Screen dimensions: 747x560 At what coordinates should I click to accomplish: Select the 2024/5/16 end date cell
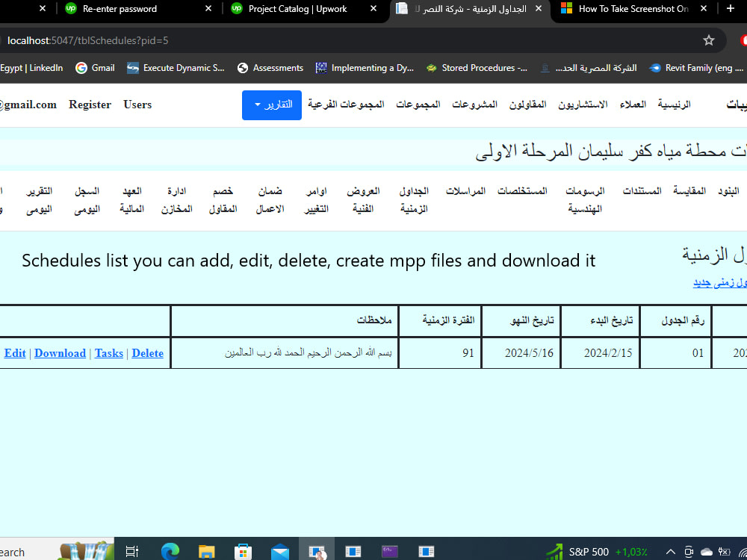pos(521,353)
